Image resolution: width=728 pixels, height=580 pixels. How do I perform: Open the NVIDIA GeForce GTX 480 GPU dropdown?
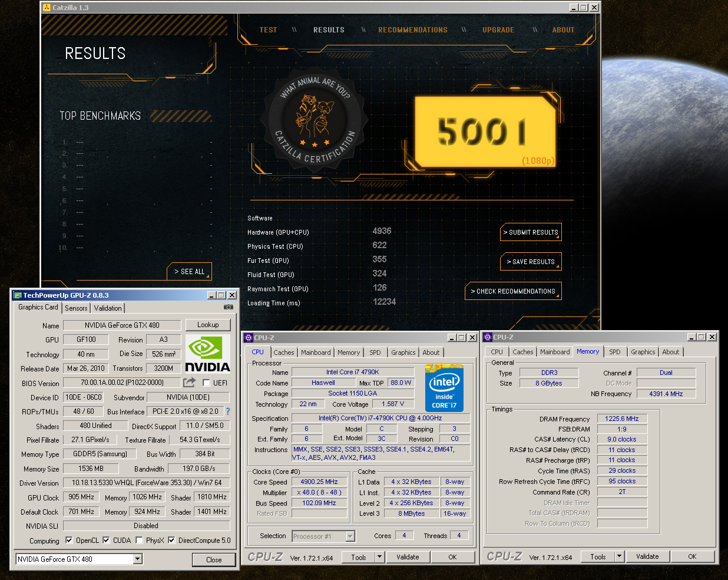(x=138, y=559)
